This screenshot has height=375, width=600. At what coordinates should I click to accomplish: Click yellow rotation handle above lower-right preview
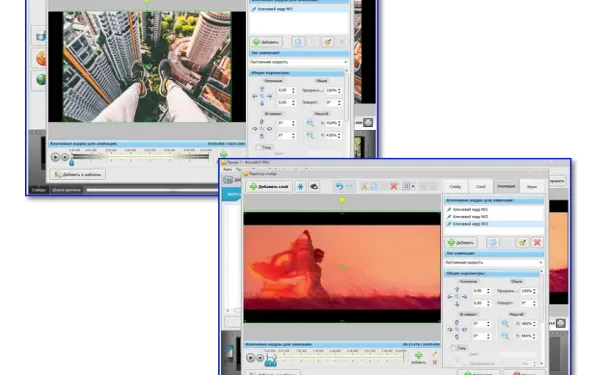[342, 200]
